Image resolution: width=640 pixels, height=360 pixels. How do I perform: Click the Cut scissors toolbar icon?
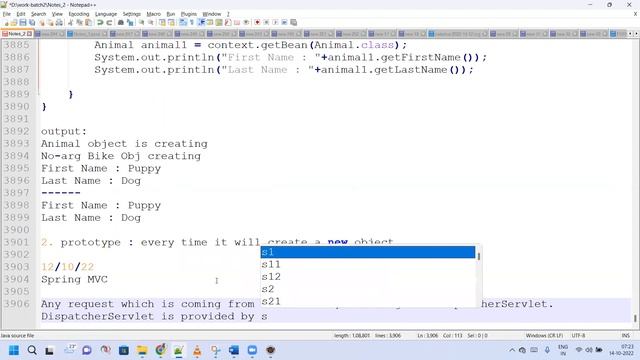click(70, 22)
